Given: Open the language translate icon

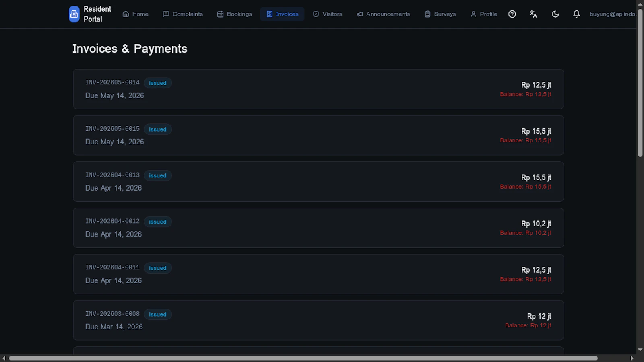Looking at the screenshot, I should pos(533,14).
